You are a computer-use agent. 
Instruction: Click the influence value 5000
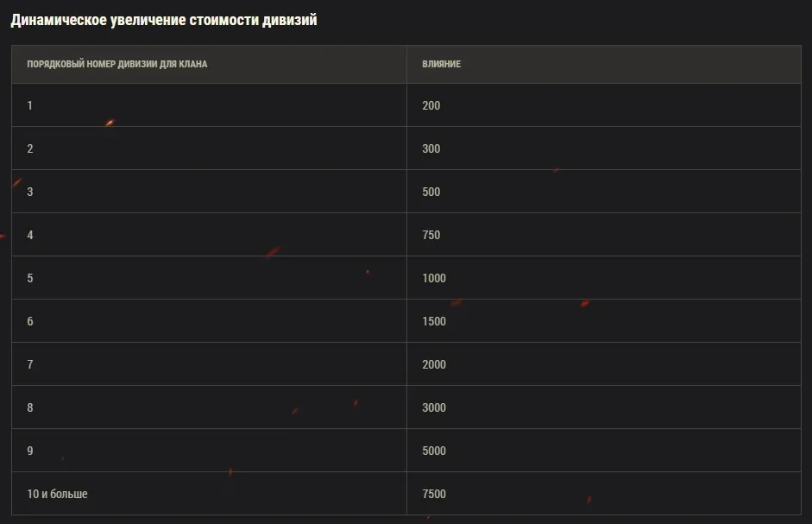[x=434, y=451]
